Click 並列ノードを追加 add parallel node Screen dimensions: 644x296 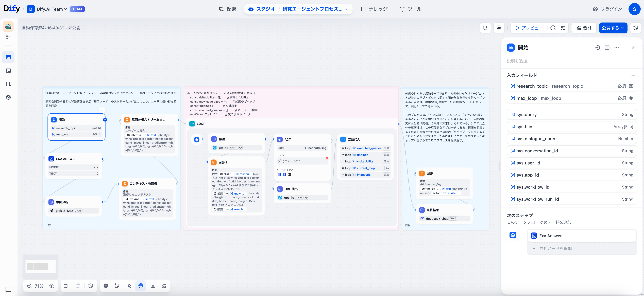coord(555,249)
